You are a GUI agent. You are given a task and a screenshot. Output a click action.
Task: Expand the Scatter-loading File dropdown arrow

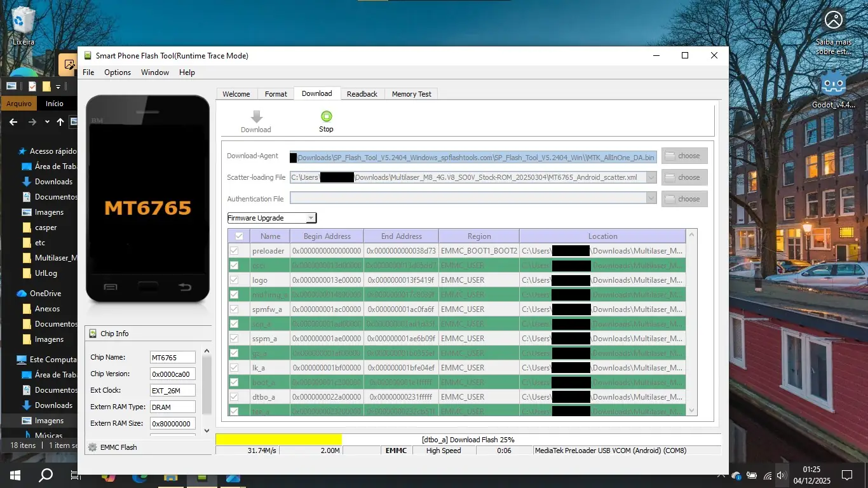[651, 178]
